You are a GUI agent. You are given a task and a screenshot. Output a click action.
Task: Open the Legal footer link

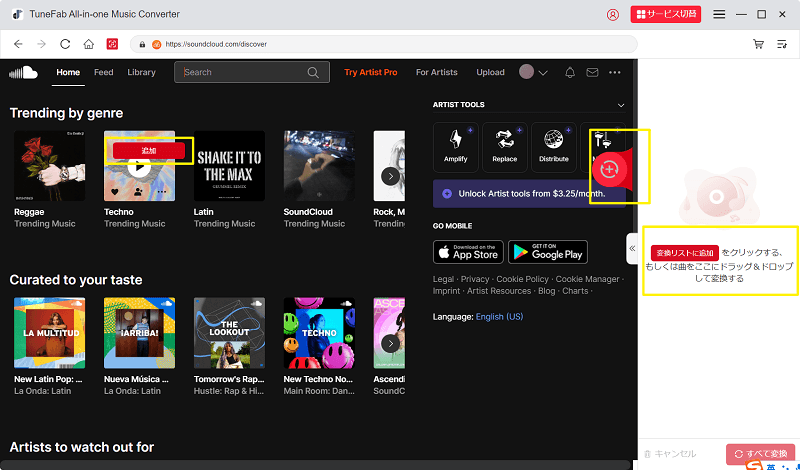(443, 279)
